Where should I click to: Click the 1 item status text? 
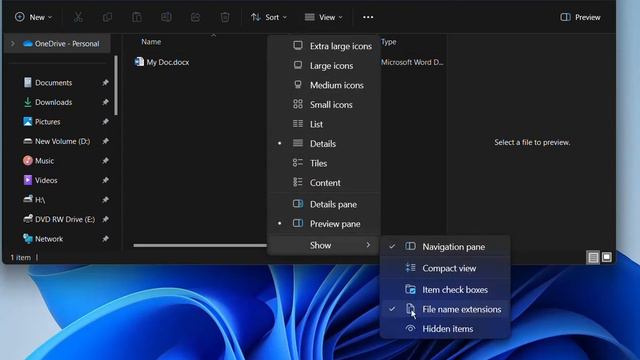click(x=20, y=258)
